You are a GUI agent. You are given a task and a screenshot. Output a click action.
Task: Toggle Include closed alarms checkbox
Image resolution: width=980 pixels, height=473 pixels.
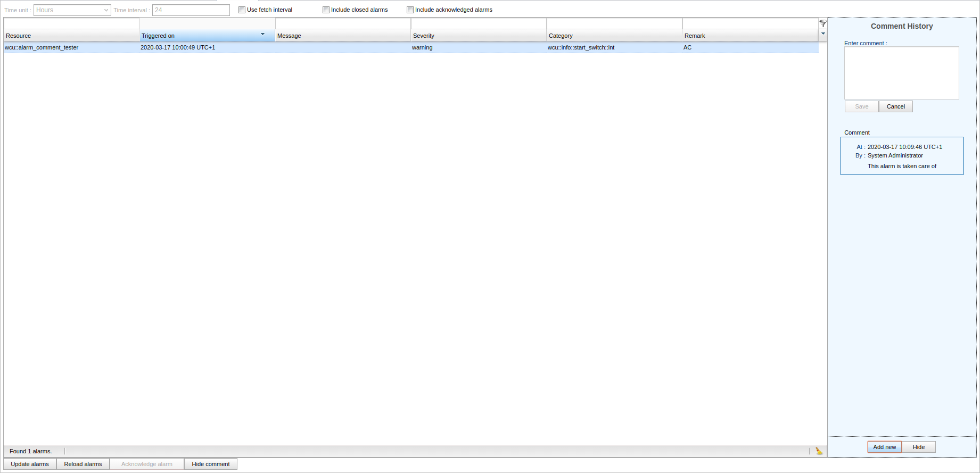point(326,10)
